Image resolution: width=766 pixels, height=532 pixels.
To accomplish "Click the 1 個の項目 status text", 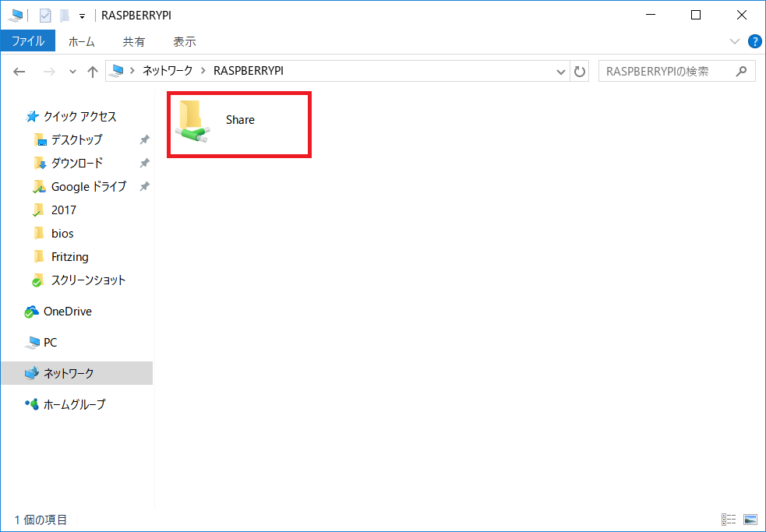I will point(41,520).
